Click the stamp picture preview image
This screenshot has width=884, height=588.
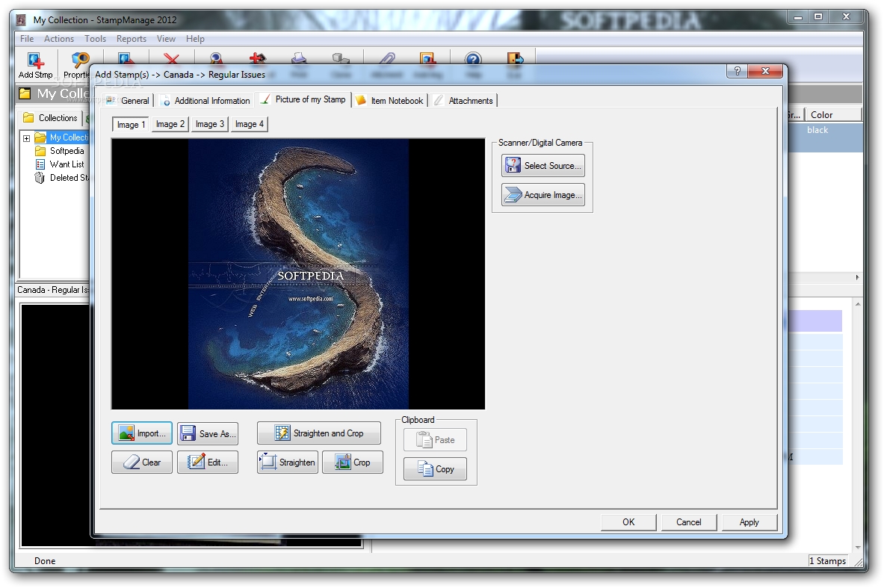pyautogui.click(x=298, y=274)
